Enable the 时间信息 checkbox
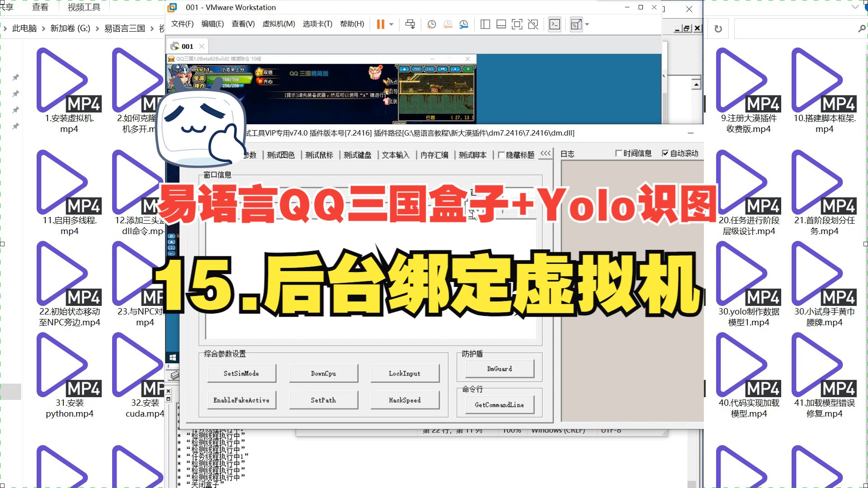The height and width of the screenshot is (488, 868). 618,153
